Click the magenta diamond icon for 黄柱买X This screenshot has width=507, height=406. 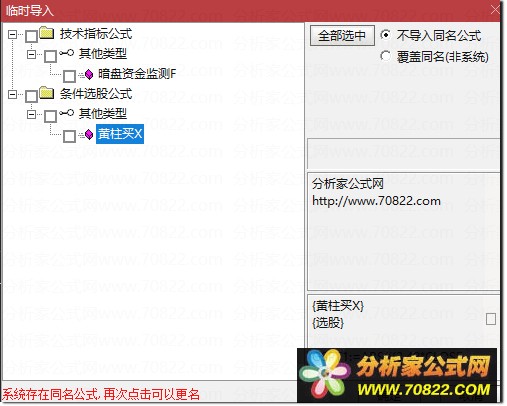[x=89, y=134]
